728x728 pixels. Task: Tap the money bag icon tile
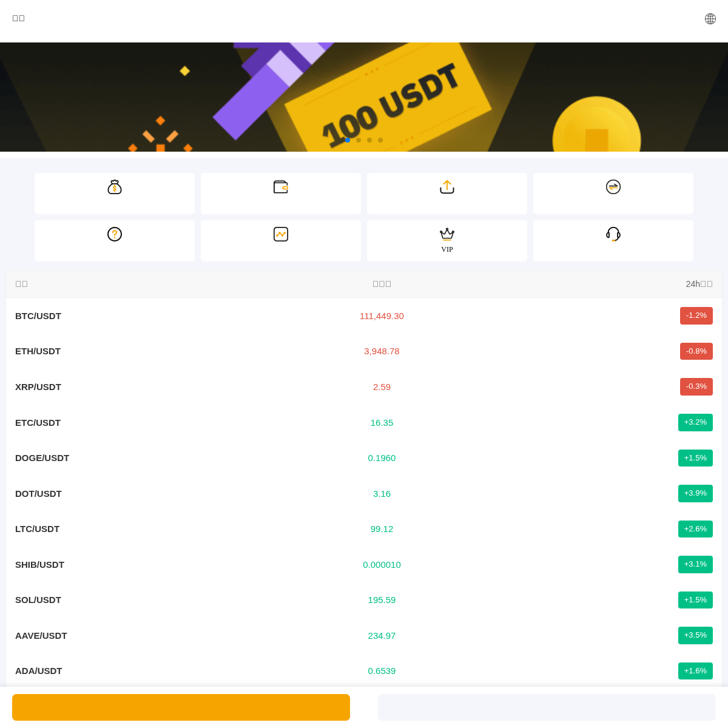click(115, 193)
